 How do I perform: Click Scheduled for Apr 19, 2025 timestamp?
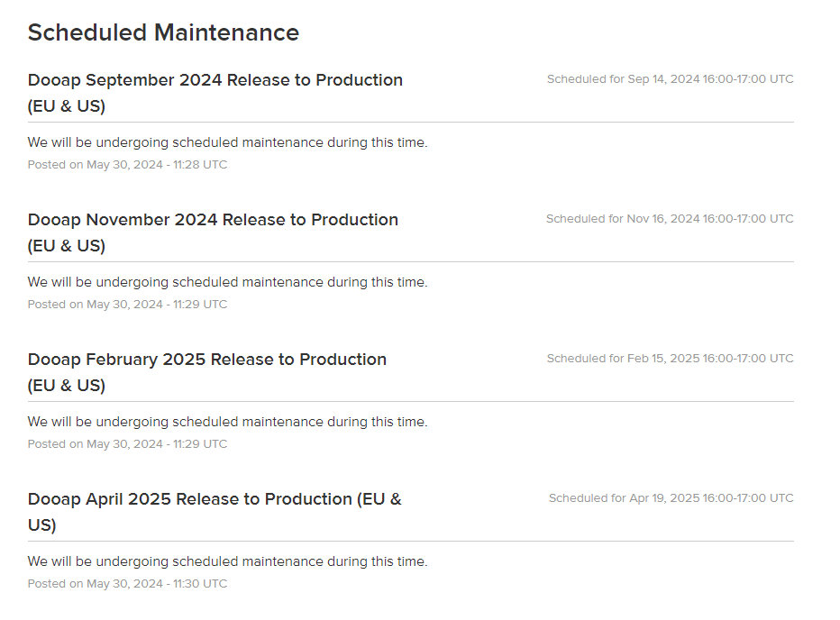(671, 497)
